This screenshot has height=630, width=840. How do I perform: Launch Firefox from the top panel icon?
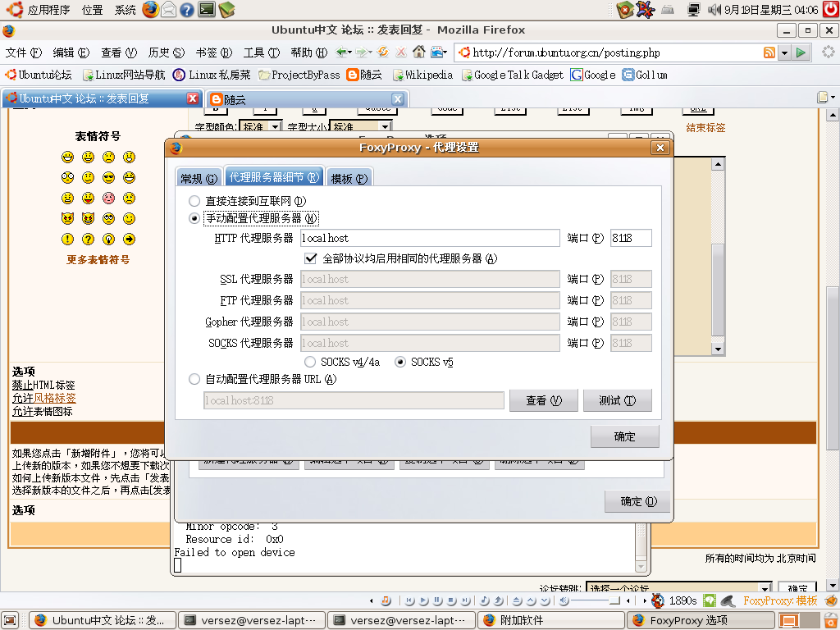(151, 9)
